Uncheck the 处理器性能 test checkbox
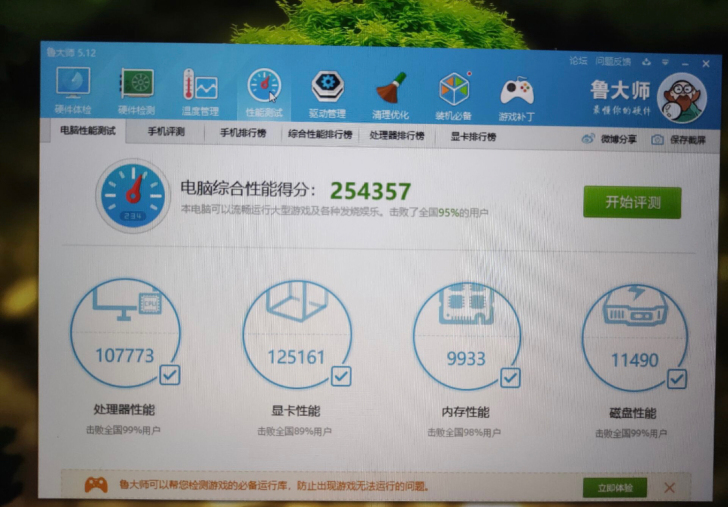The image size is (728, 507). pos(169,375)
